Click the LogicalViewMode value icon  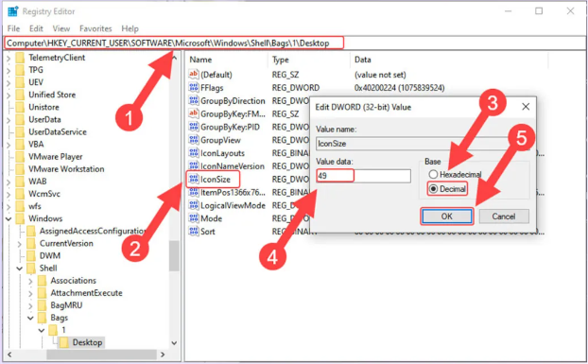click(x=194, y=205)
